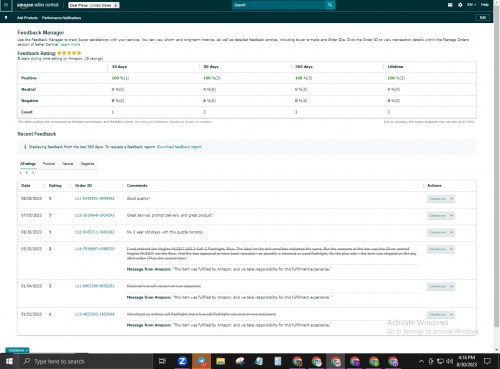Open the order ID for Good quality feedback
The image size is (500, 369).
tap(94, 198)
